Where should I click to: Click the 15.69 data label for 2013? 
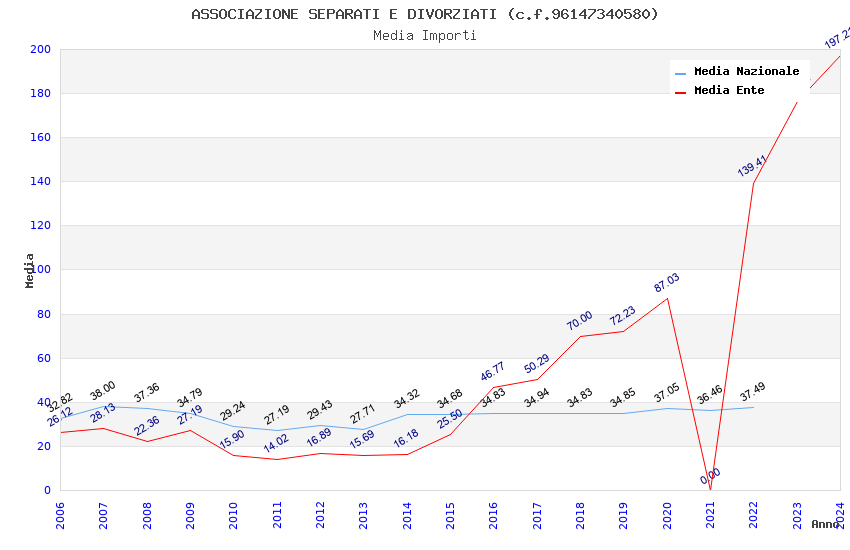click(362, 439)
